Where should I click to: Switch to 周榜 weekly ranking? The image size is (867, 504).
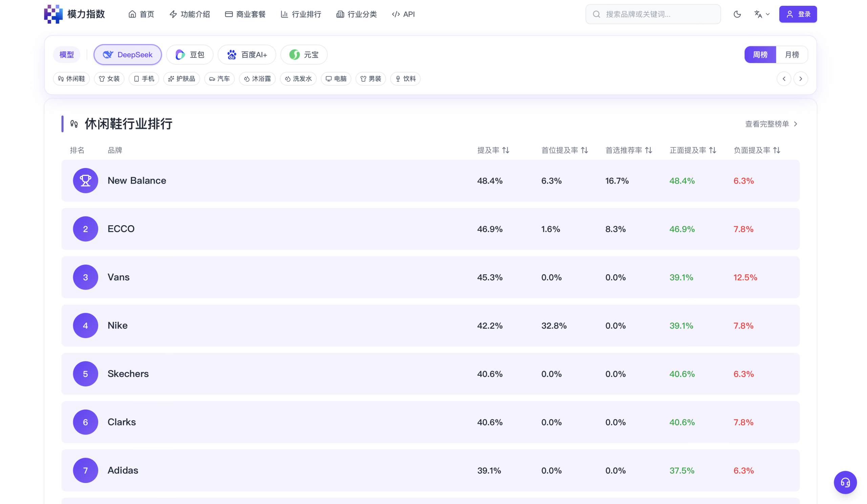pyautogui.click(x=760, y=54)
